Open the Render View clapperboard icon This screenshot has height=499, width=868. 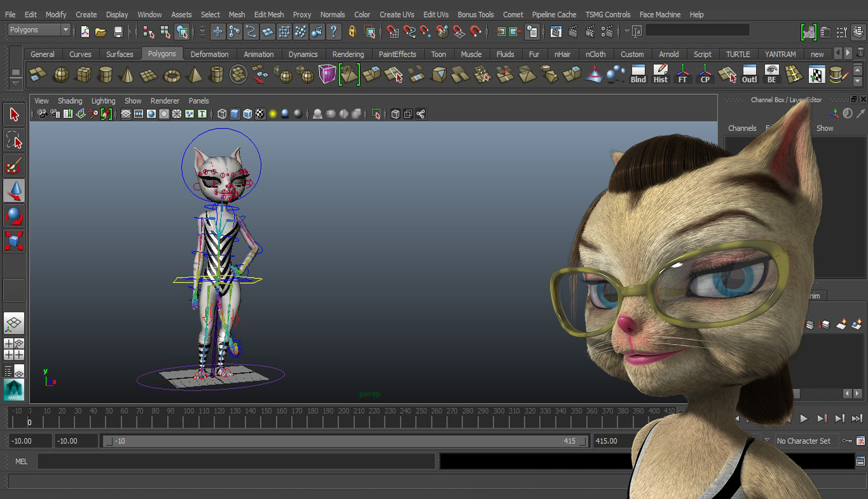[556, 31]
